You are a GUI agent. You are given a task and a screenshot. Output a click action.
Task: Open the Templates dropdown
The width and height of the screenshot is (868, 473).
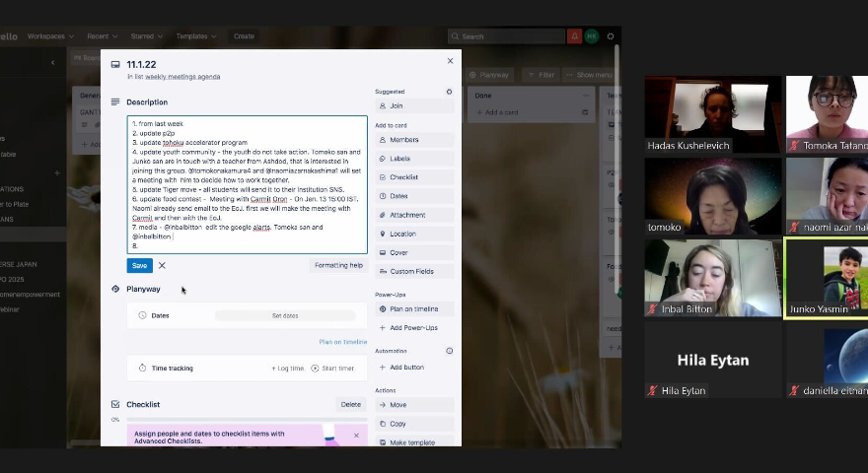196,36
